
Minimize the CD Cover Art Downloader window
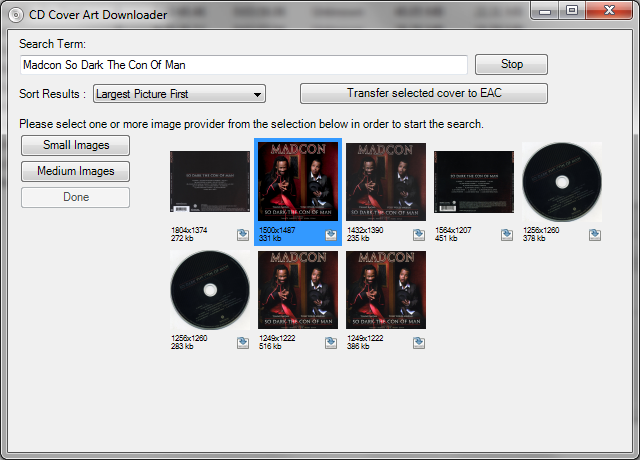pos(544,11)
